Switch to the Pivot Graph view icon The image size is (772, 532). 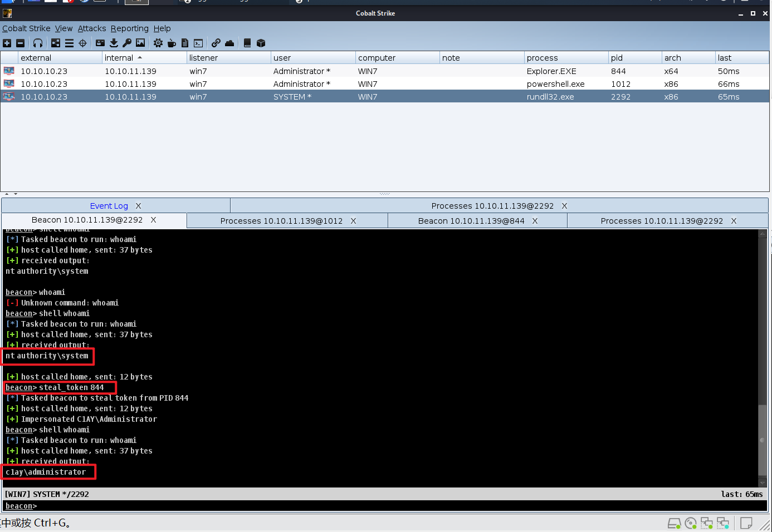click(56, 43)
